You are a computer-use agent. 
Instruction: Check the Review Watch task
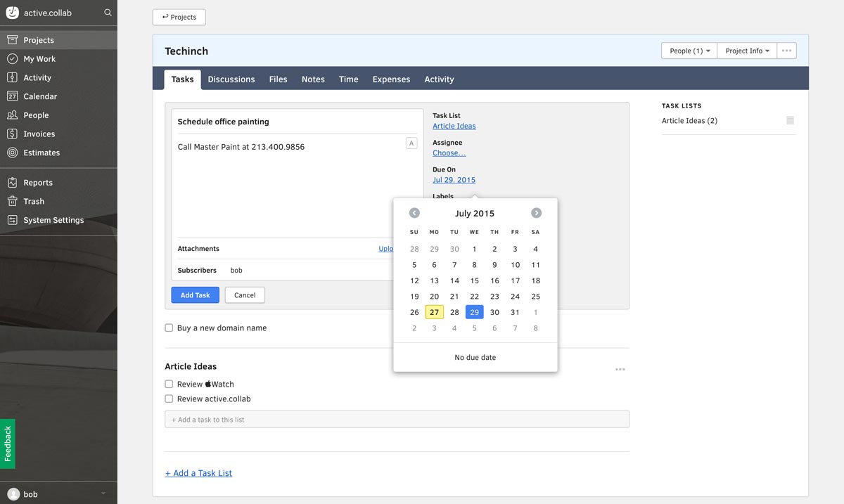click(x=169, y=384)
